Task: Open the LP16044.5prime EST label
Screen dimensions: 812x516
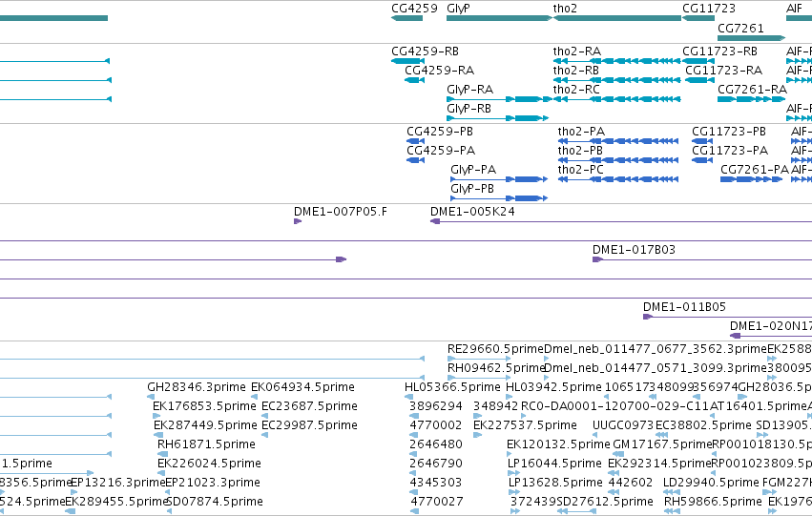Action: point(554,464)
